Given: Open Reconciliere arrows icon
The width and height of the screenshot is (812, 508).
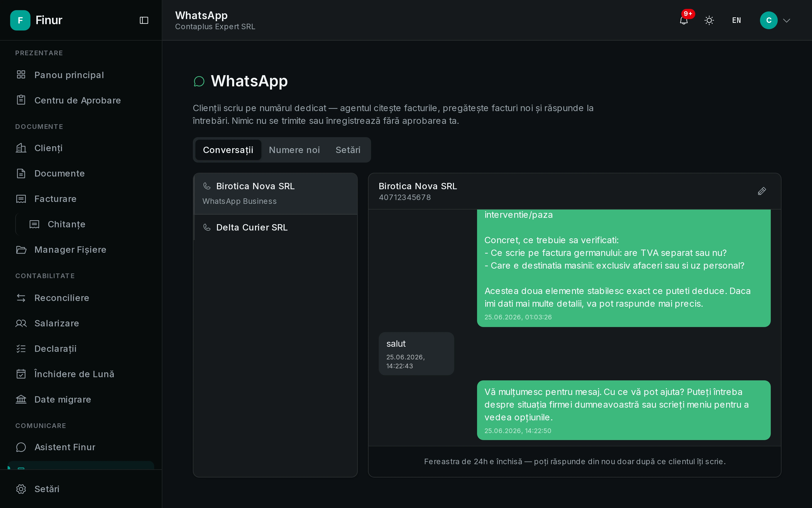Looking at the screenshot, I should pyautogui.click(x=21, y=298).
